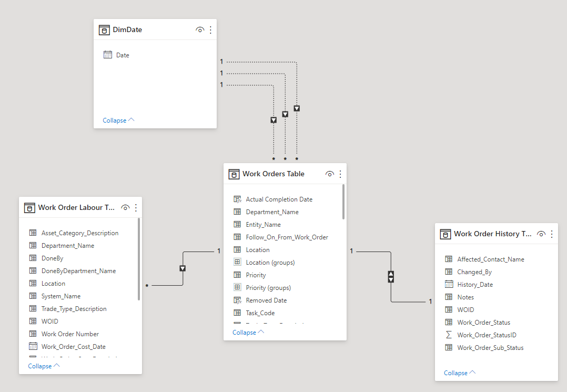This screenshot has height=392, width=567.
Task: Click the calendar icon beside History_Date
Action: [449, 284]
